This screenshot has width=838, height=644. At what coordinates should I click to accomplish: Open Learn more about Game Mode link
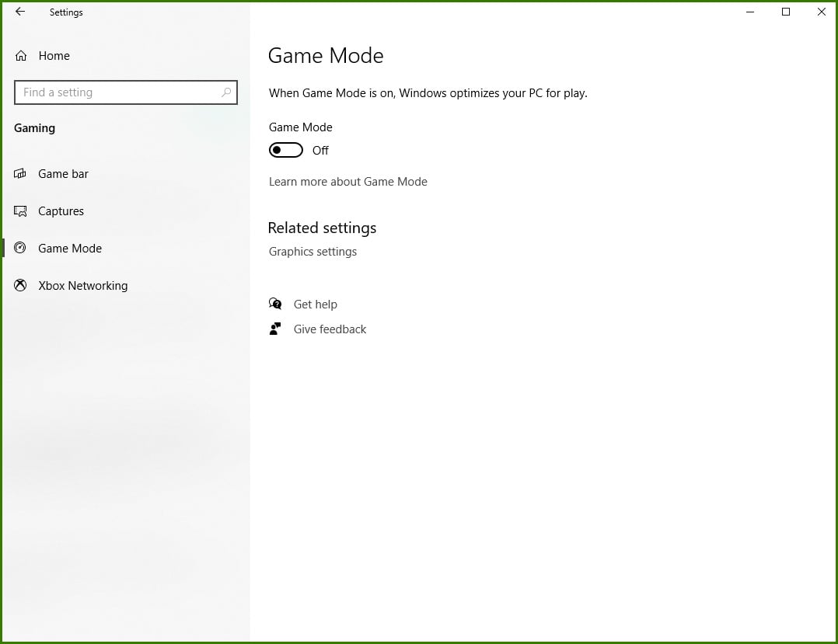pyautogui.click(x=348, y=182)
